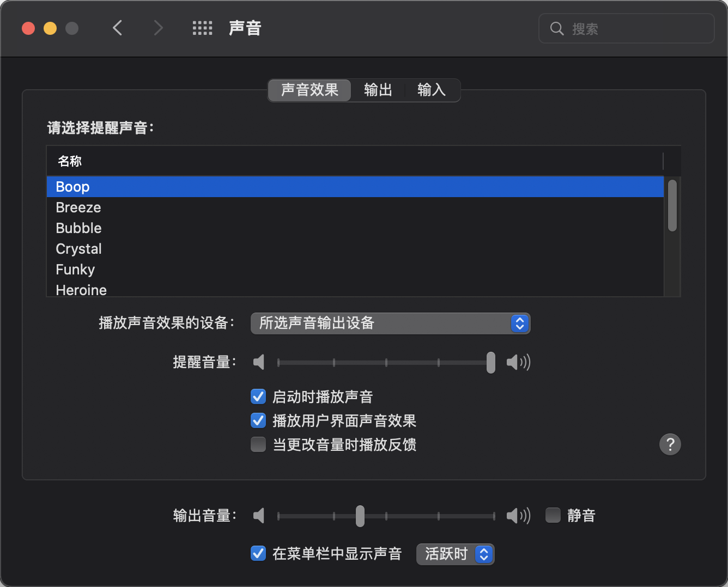Select the Crystal alert sound
The width and height of the screenshot is (728, 587).
[x=79, y=249]
